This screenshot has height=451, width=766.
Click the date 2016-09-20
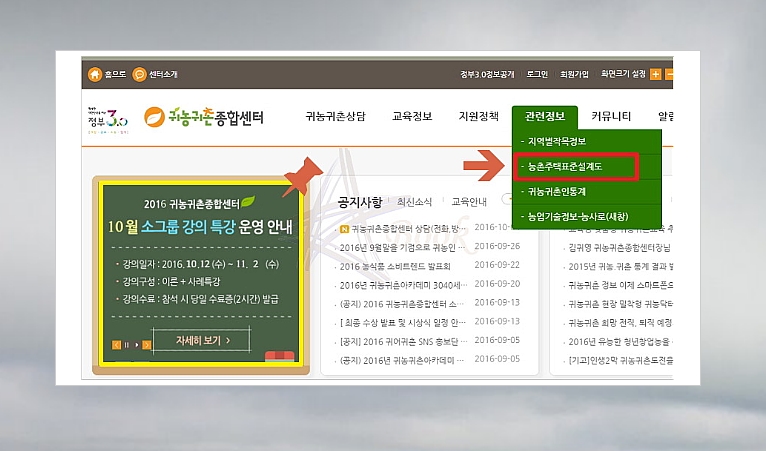pos(497,283)
